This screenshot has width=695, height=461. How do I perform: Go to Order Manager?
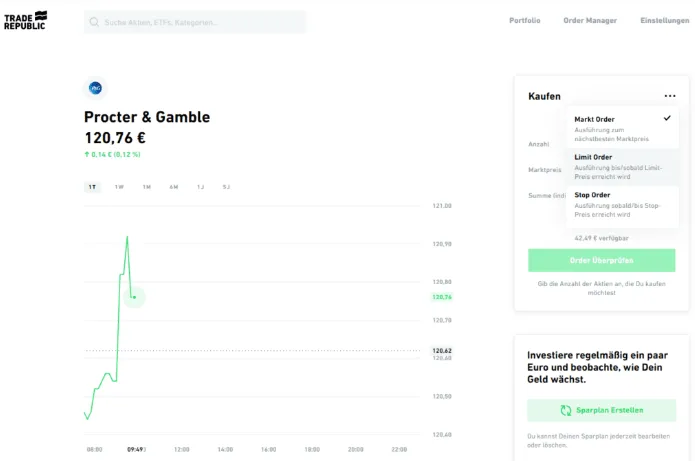[x=590, y=20]
